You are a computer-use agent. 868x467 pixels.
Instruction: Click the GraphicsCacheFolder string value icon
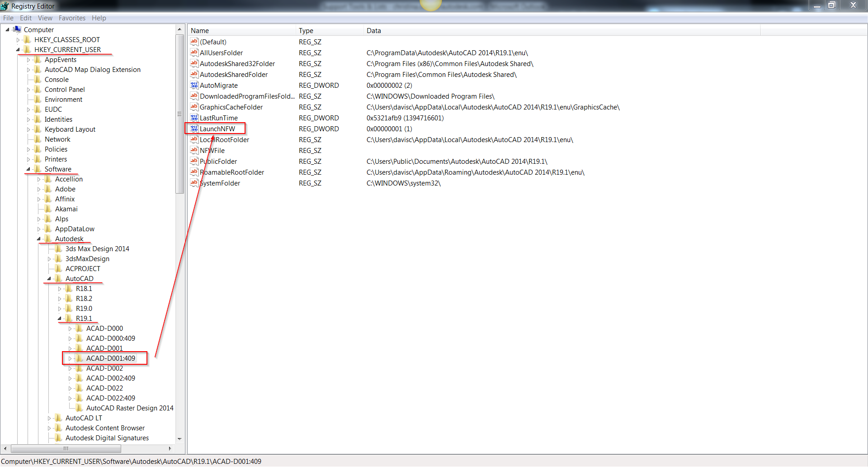point(194,107)
